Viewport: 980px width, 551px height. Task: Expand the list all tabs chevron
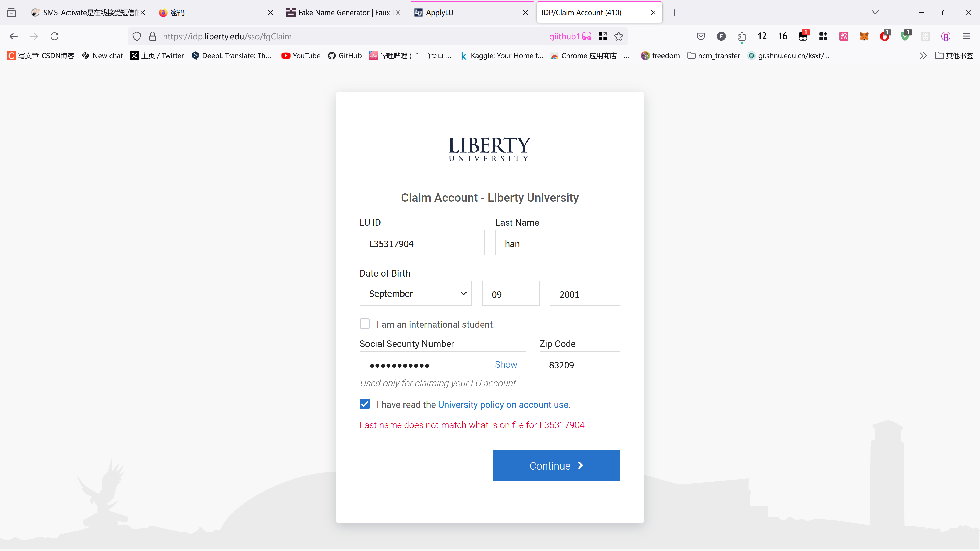coord(875,13)
